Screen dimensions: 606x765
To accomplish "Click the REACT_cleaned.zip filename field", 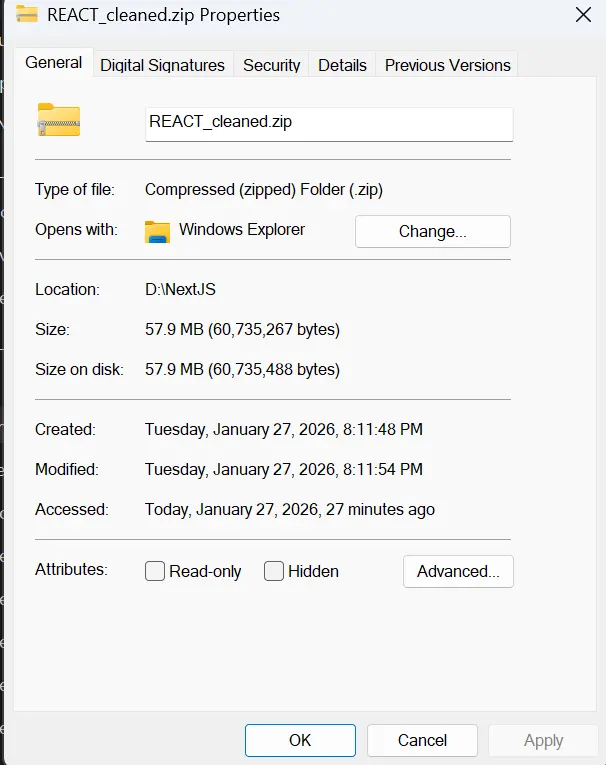I will tap(328, 123).
